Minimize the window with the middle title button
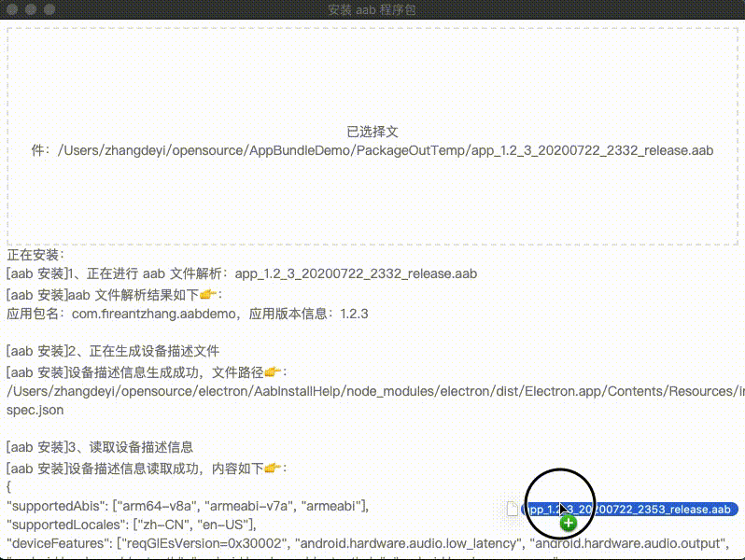The width and height of the screenshot is (745, 560). (x=31, y=9)
